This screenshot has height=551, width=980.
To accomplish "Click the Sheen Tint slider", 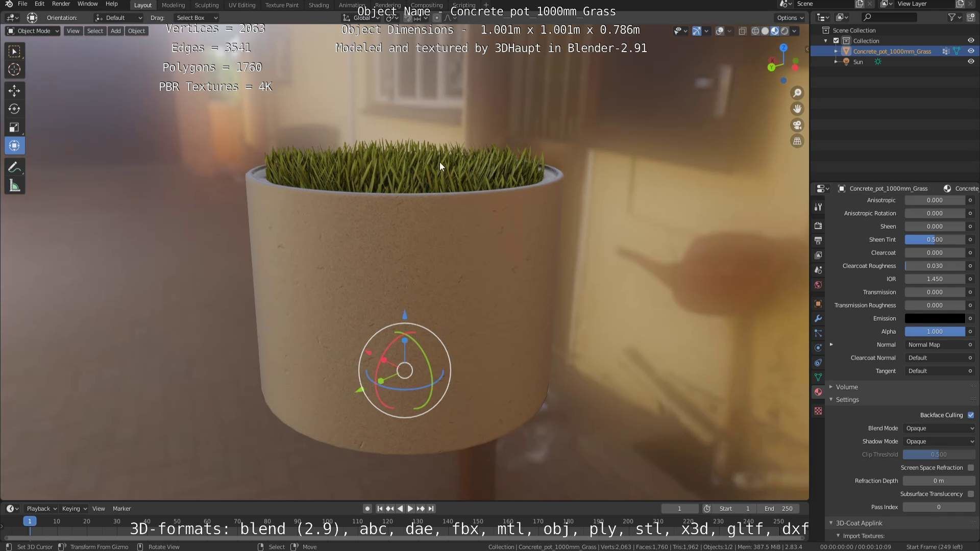I will click(x=935, y=240).
